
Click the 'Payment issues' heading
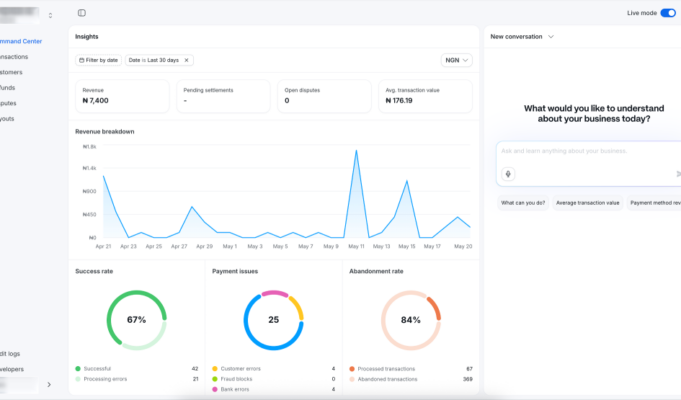(235, 271)
